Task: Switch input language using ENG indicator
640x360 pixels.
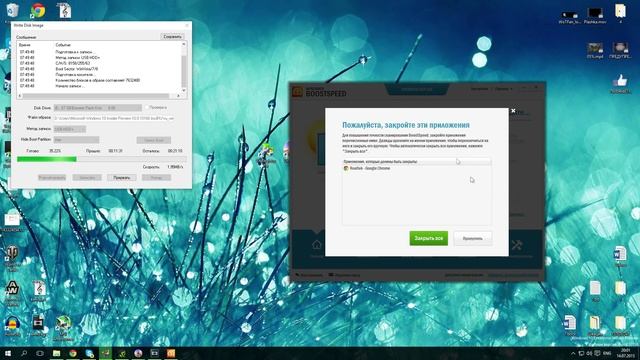Action: click(607, 353)
